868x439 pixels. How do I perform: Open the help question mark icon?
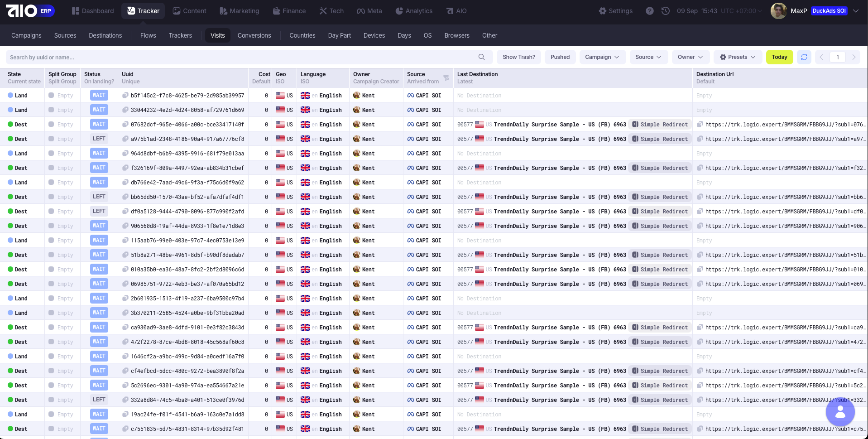(650, 11)
